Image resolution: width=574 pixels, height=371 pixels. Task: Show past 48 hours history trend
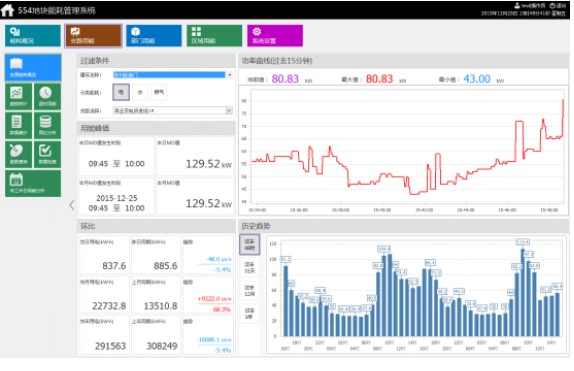250,245
